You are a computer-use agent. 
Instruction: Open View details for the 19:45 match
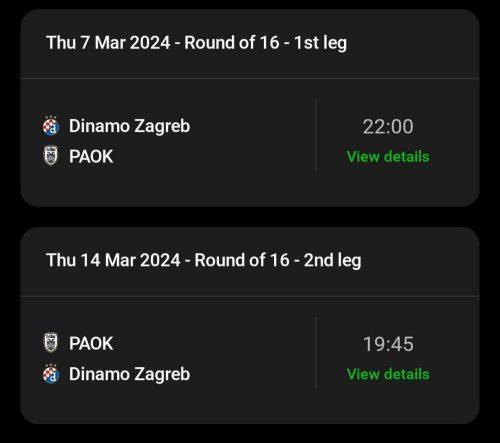388,374
